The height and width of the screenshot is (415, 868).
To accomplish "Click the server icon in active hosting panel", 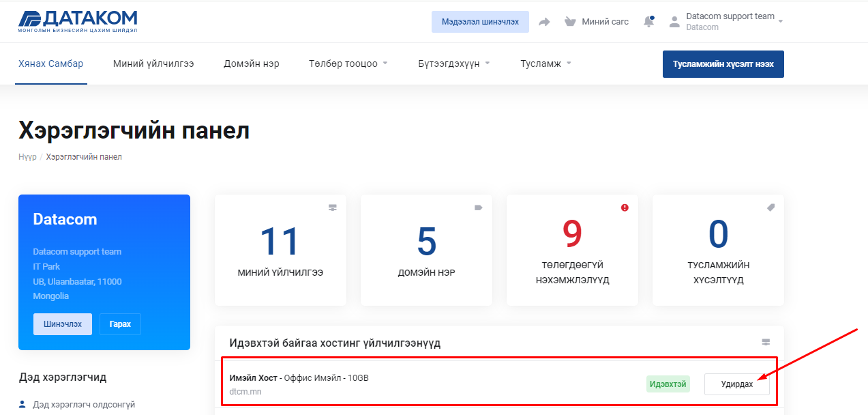I will [x=766, y=342].
